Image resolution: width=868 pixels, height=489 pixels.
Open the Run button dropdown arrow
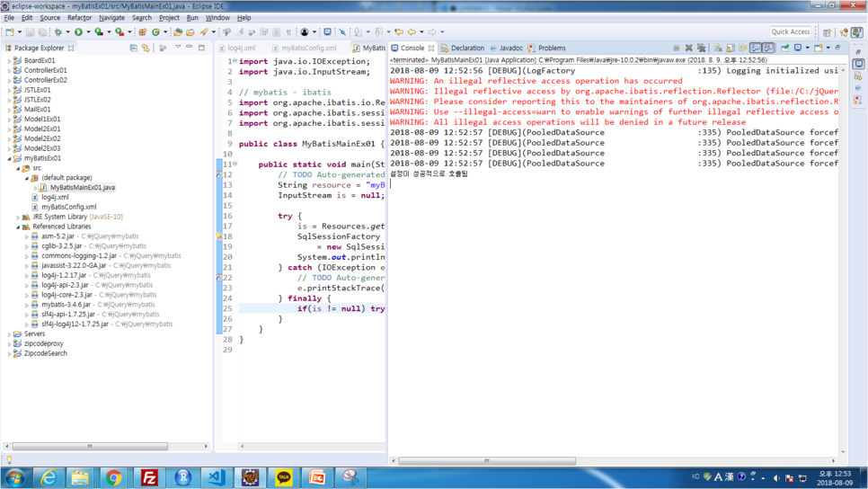(88, 32)
